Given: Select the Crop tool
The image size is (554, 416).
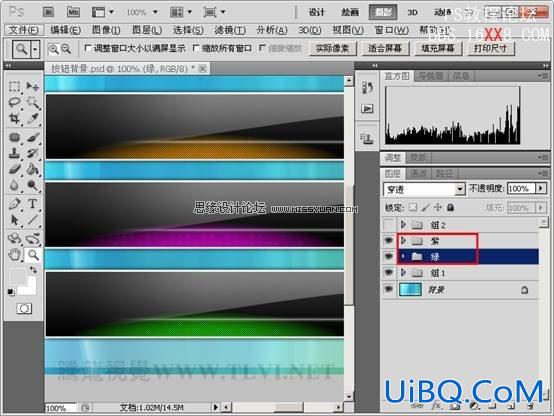Looking at the screenshot, I should pos(14,118).
